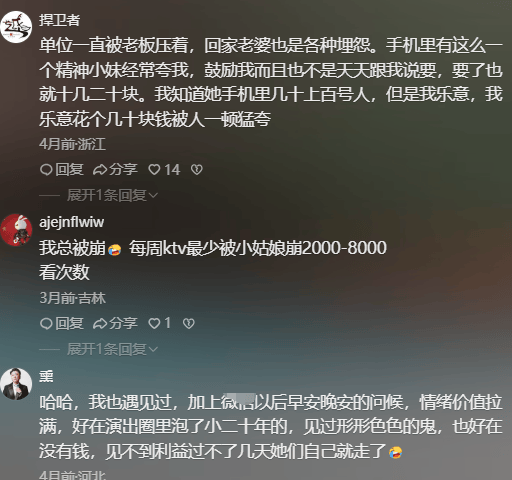Open avatar of user ajejnflwiw
Image resolution: width=512 pixels, height=480 pixels.
16,230
